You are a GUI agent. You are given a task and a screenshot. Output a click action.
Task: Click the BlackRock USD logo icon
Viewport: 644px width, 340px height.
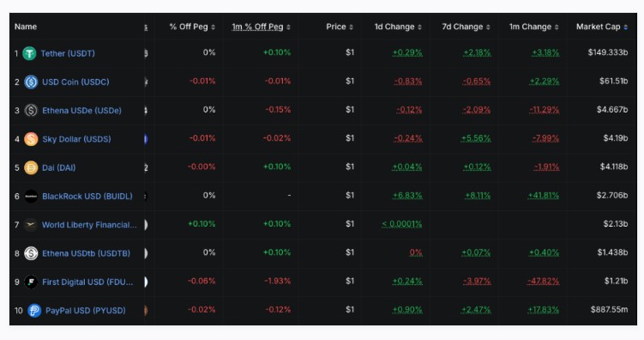coord(31,196)
